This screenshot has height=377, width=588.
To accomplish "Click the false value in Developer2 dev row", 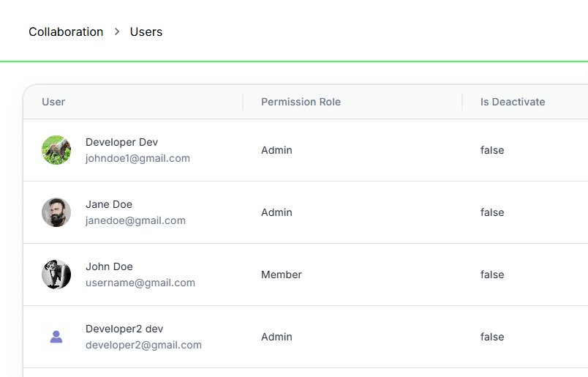I will (x=492, y=337).
